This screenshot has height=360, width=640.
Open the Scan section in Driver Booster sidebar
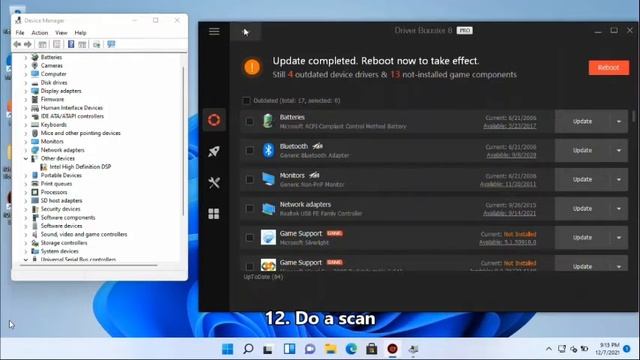tap(214, 120)
